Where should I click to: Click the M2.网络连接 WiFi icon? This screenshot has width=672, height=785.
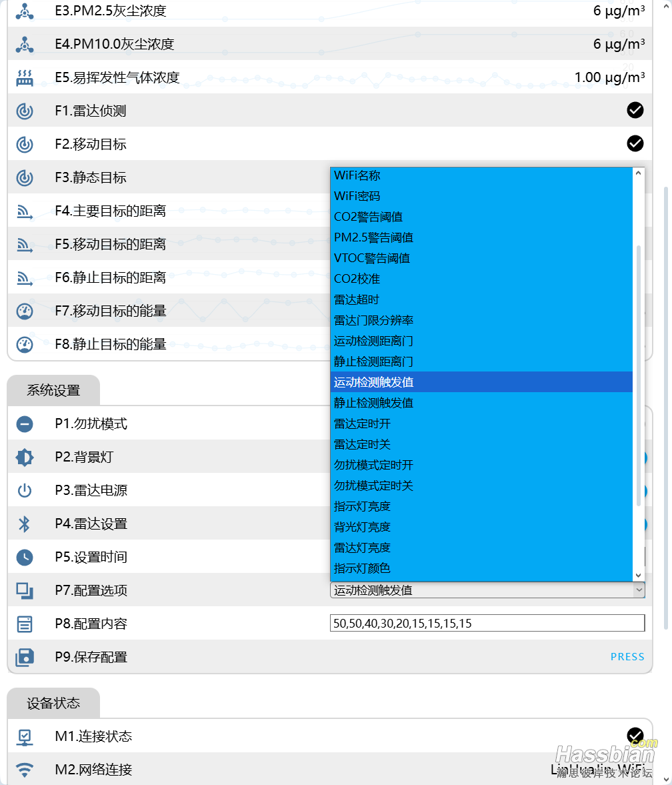25,770
